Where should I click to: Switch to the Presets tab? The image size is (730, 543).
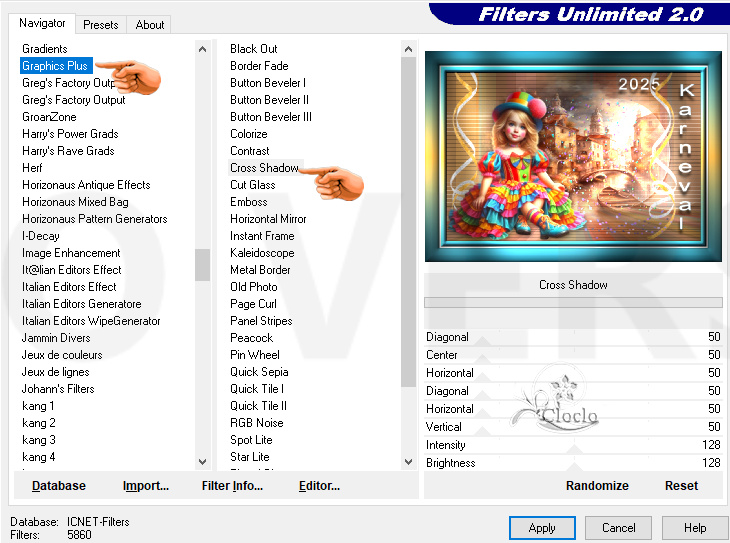pos(101,25)
